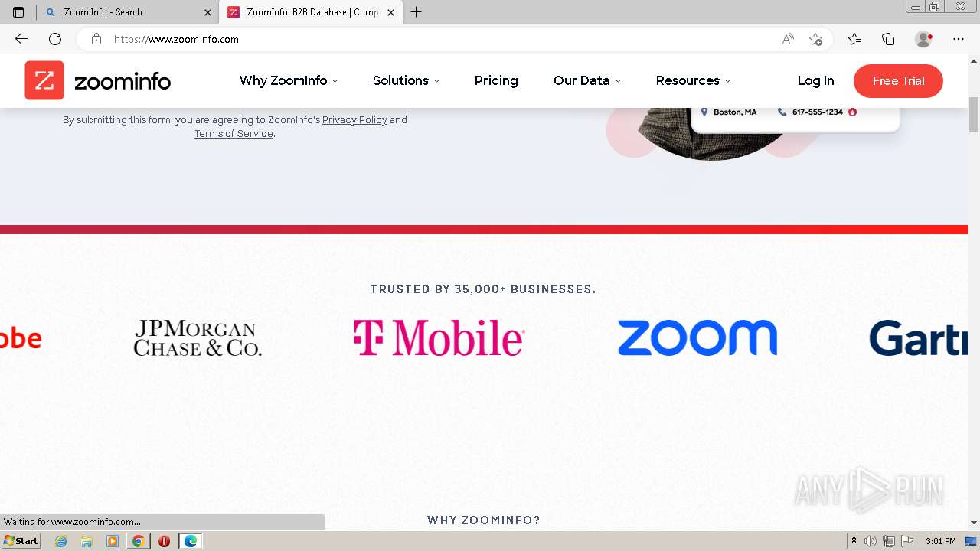The width and height of the screenshot is (980, 551).
Task: Expand the Resources dropdown menu
Action: (x=693, y=80)
